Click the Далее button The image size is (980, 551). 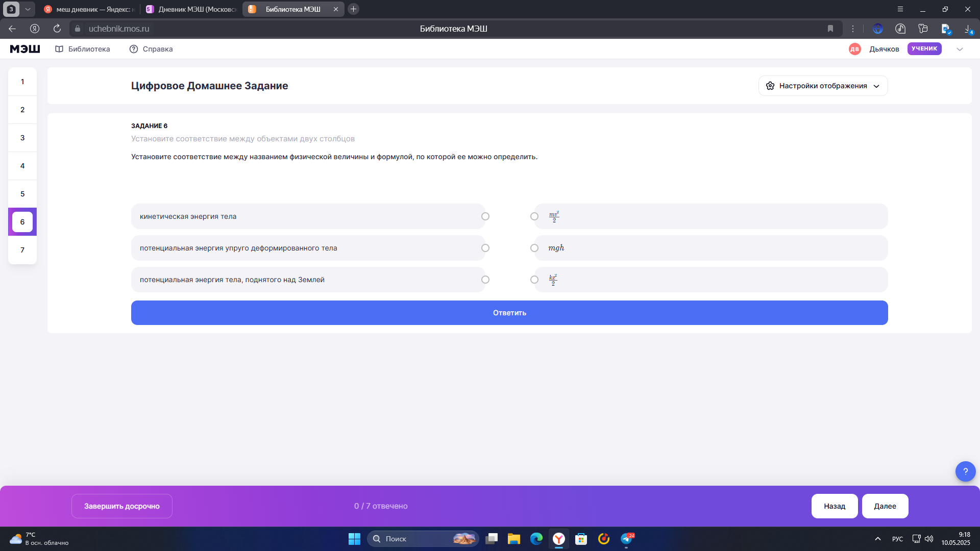pos(885,506)
